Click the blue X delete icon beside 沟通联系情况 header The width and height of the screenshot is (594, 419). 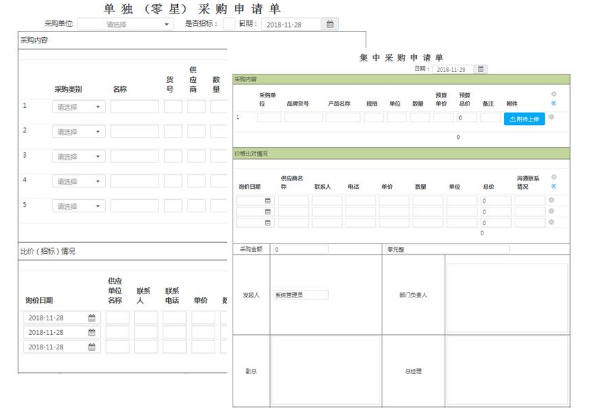click(x=553, y=186)
